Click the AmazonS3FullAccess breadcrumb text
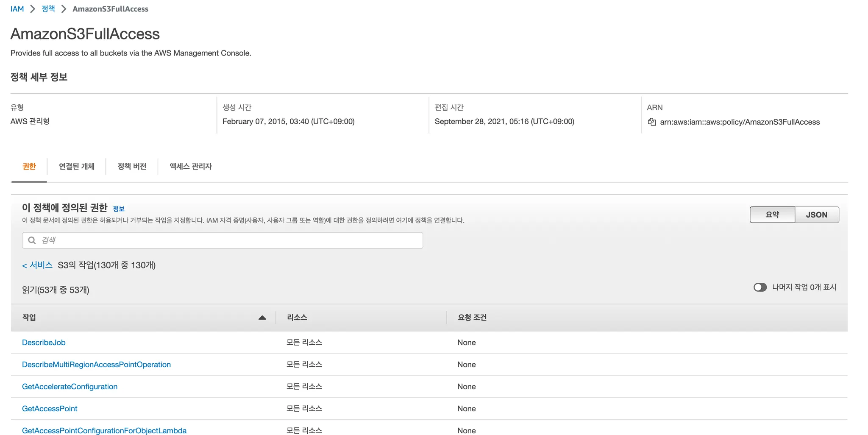868x435 pixels. pyautogui.click(x=111, y=9)
